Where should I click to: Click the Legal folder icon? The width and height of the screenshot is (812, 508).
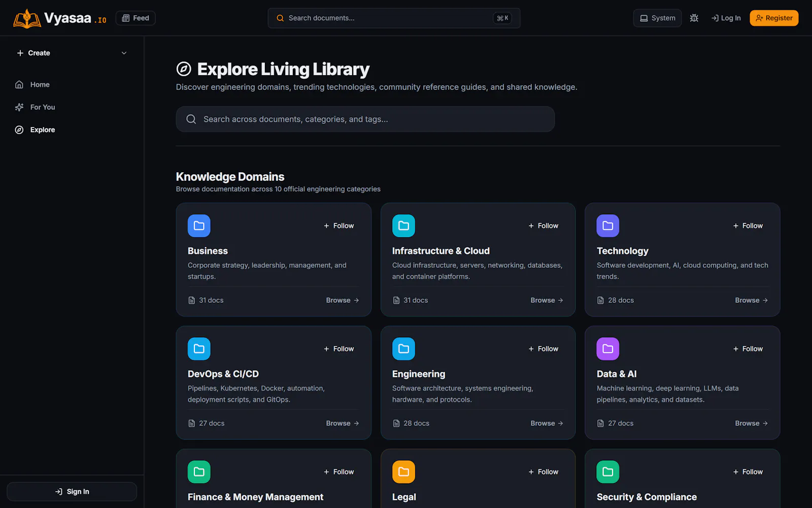click(x=403, y=472)
